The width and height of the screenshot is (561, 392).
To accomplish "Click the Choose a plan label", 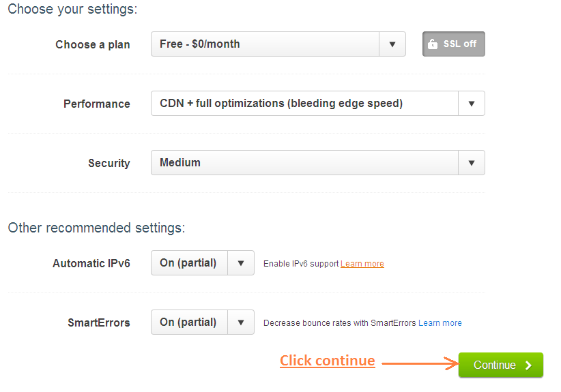I will pyautogui.click(x=93, y=45).
